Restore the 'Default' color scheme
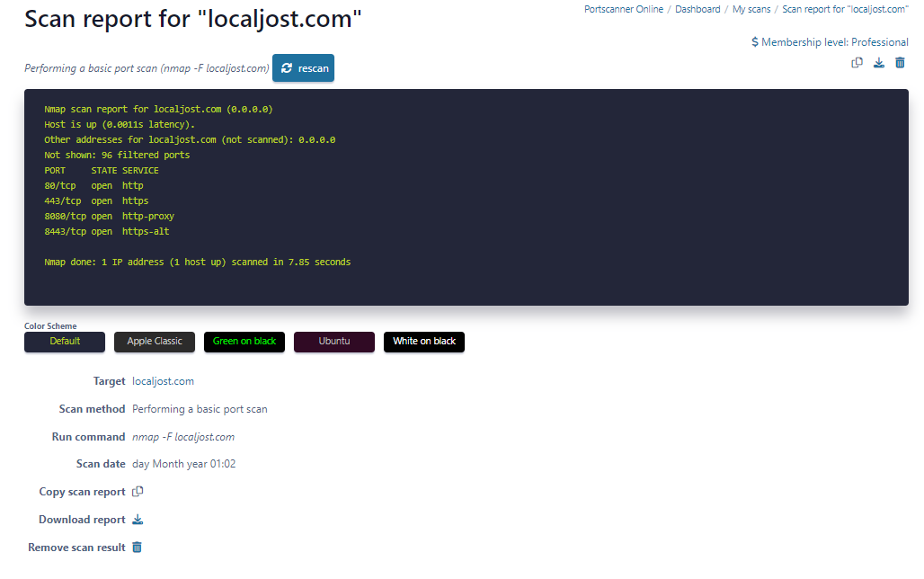 pos(64,342)
